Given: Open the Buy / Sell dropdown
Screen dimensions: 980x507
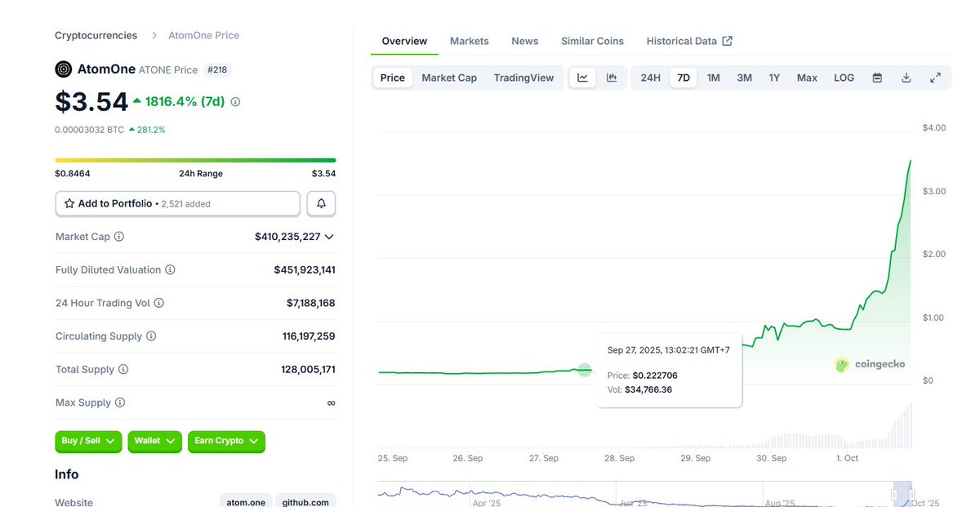Looking at the screenshot, I should [89, 441].
